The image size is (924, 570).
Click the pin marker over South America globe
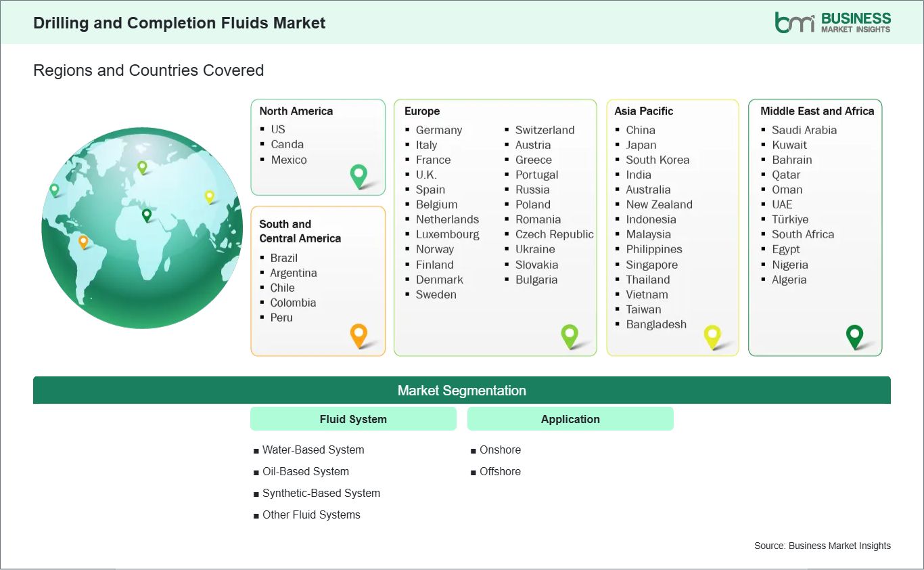coord(85,240)
